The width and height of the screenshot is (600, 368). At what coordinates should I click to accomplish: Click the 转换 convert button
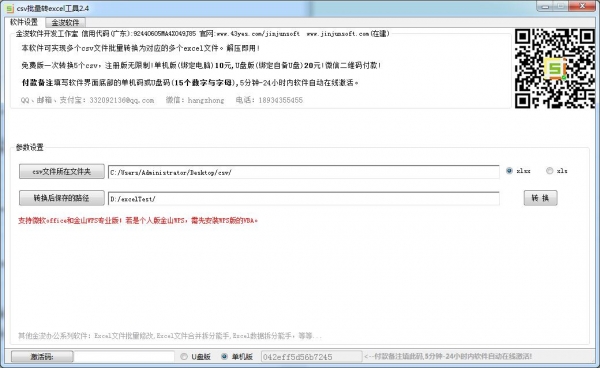(x=540, y=198)
